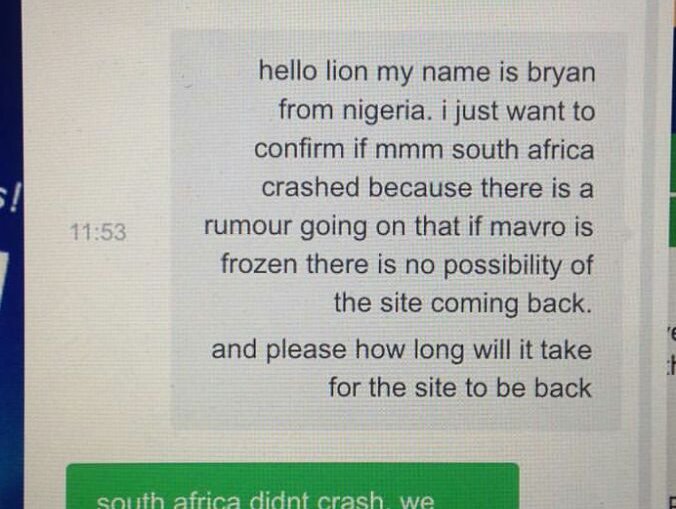Image resolution: width=676 pixels, height=509 pixels.
Task: Click the line 'for the site to be back'
Action: [460, 388]
